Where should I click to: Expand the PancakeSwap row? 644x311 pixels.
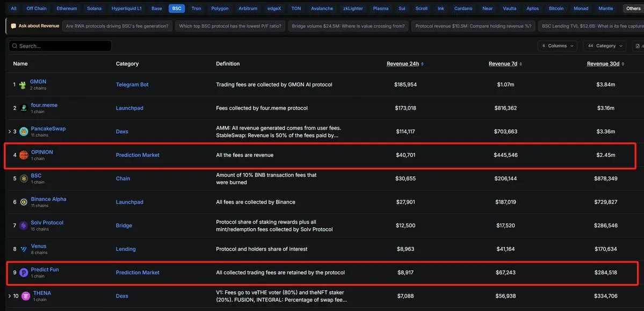[10, 132]
